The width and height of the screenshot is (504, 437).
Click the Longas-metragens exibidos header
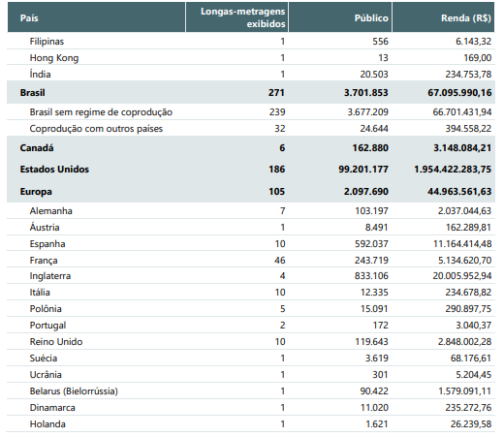(x=236, y=17)
